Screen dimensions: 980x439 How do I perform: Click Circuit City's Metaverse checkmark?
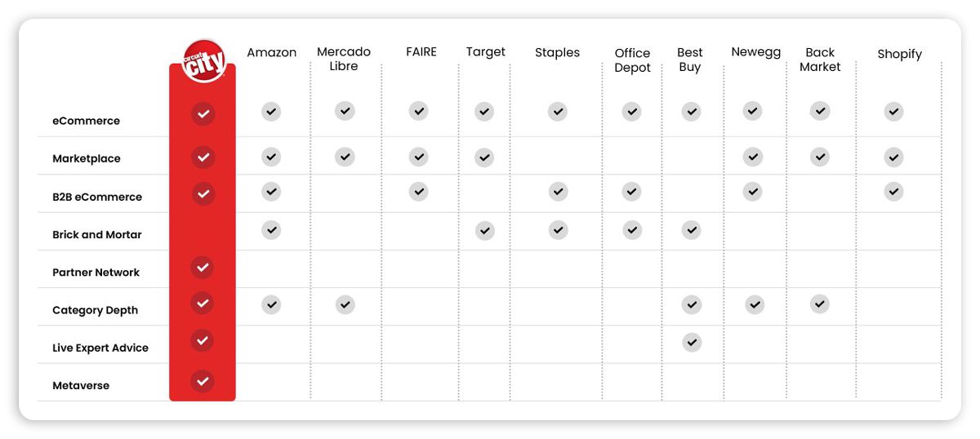click(x=203, y=380)
